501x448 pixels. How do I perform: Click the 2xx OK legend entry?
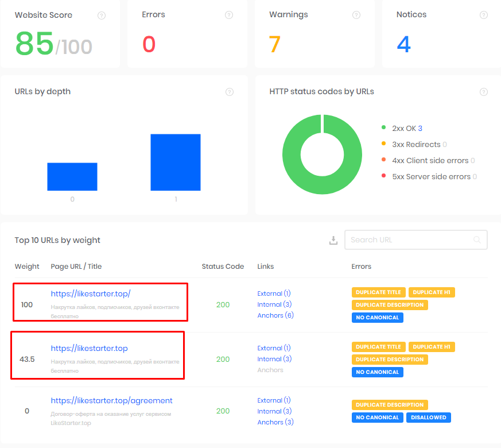(406, 129)
